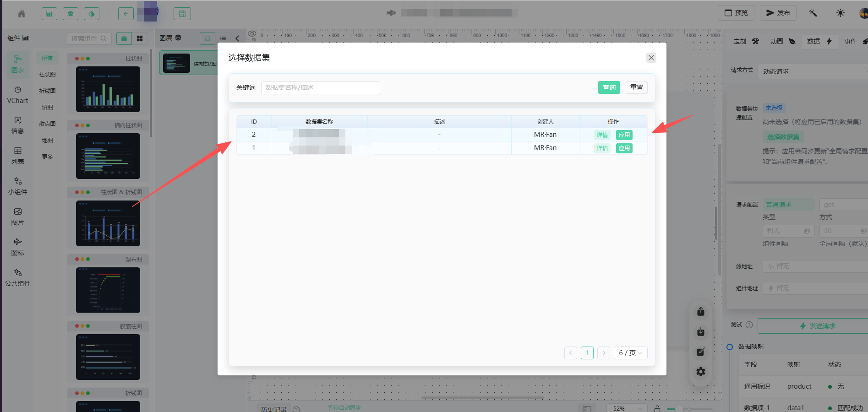
Task: Click the home icon in top toolbar
Action: (x=22, y=14)
